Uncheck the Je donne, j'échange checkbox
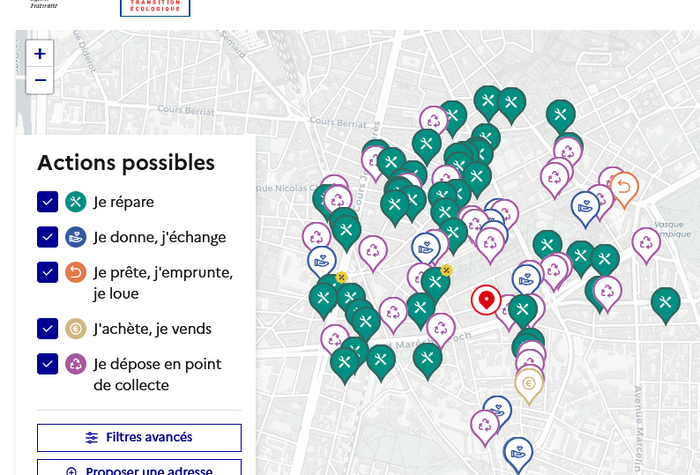Image resolution: width=700 pixels, height=475 pixels. [47, 237]
